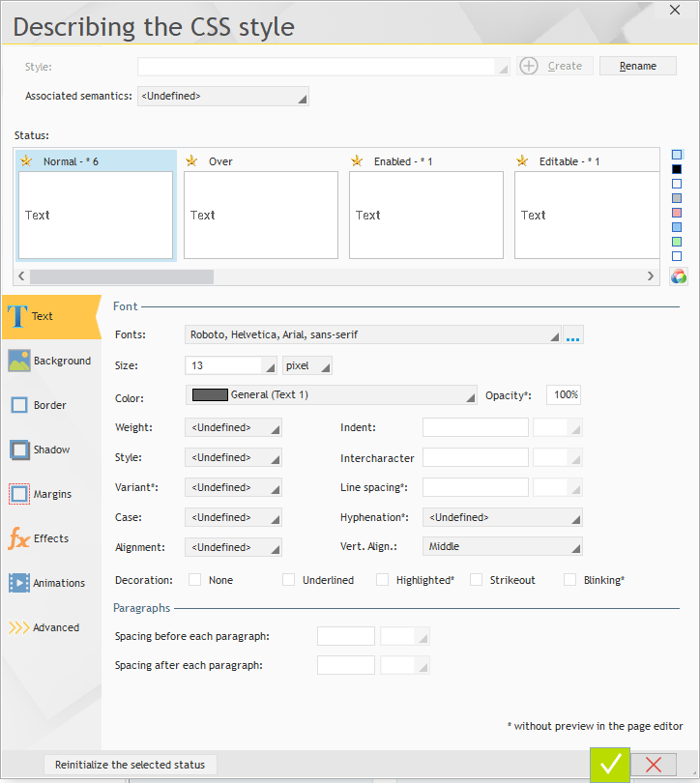Click Reinitialize the selected status button
This screenshot has width=700, height=783.
(130, 765)
